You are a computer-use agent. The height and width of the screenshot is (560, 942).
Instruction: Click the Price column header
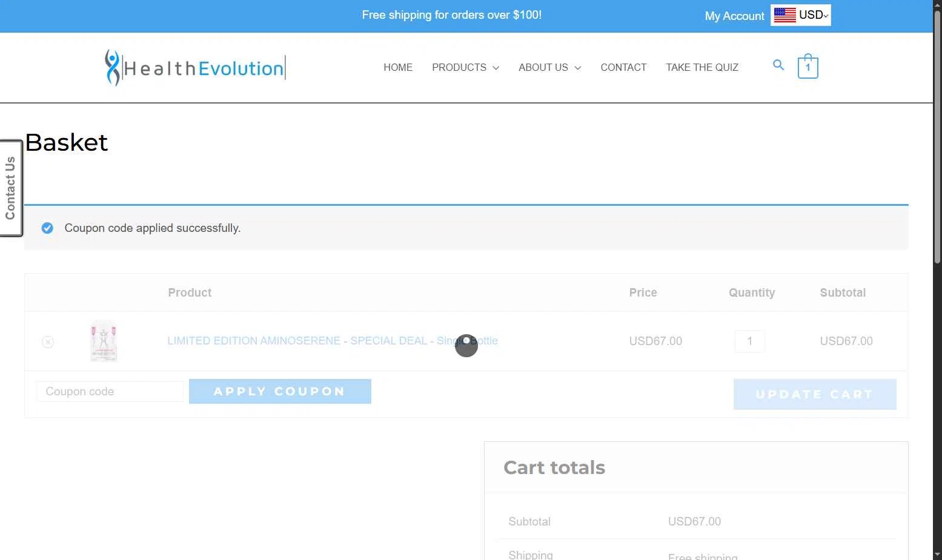coord(643,292)
